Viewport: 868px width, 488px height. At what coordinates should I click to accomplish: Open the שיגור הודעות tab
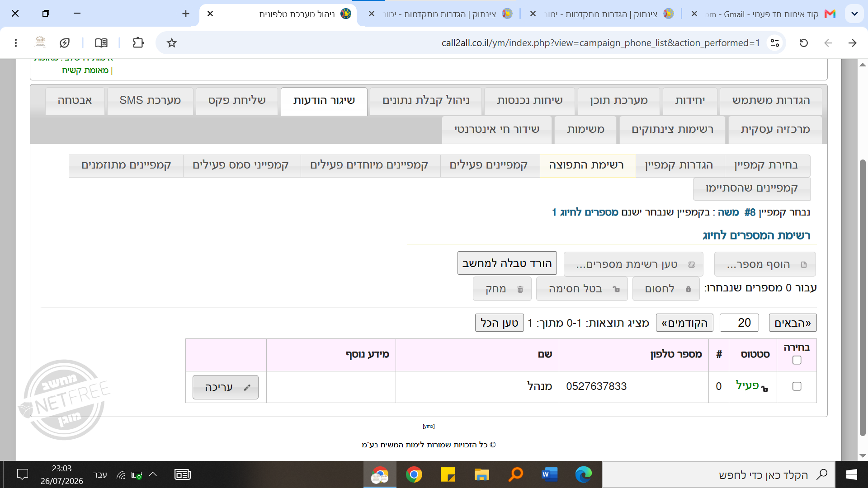[x=324, y=101]
